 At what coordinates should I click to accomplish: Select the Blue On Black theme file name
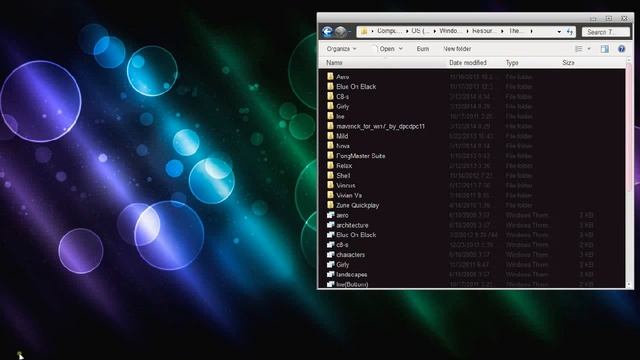tap(356, 235)
